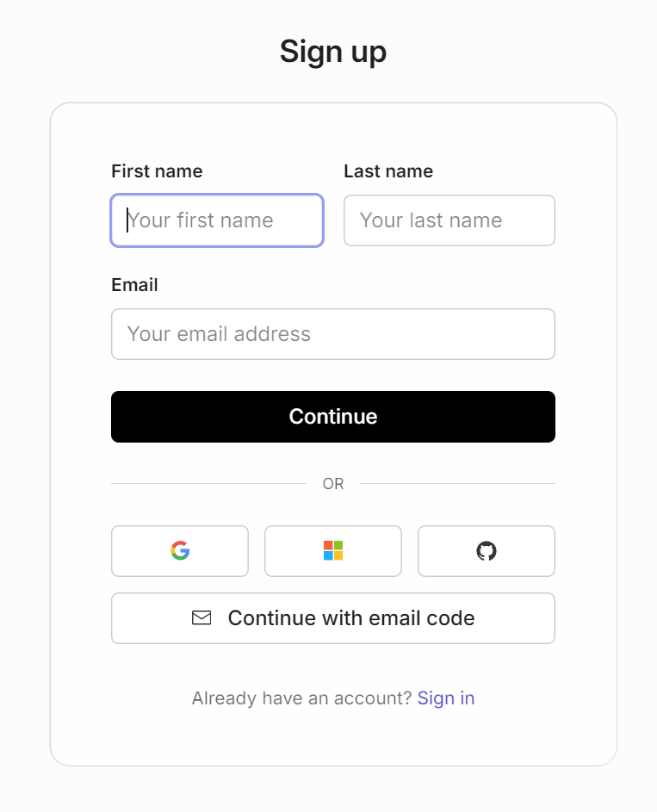Select the GitHub logo sign-up button
This screenshot has height=812, width=657.
coord(487,551)
